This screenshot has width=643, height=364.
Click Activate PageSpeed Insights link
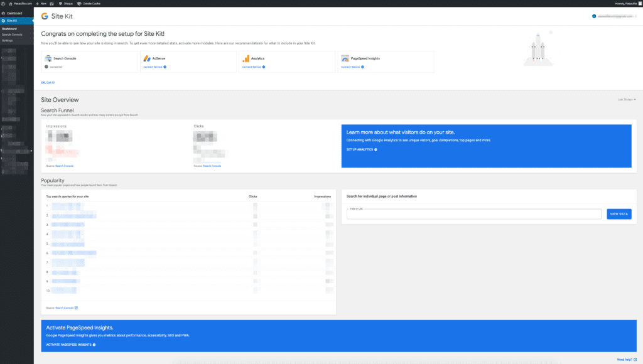[x=70, y=345]
